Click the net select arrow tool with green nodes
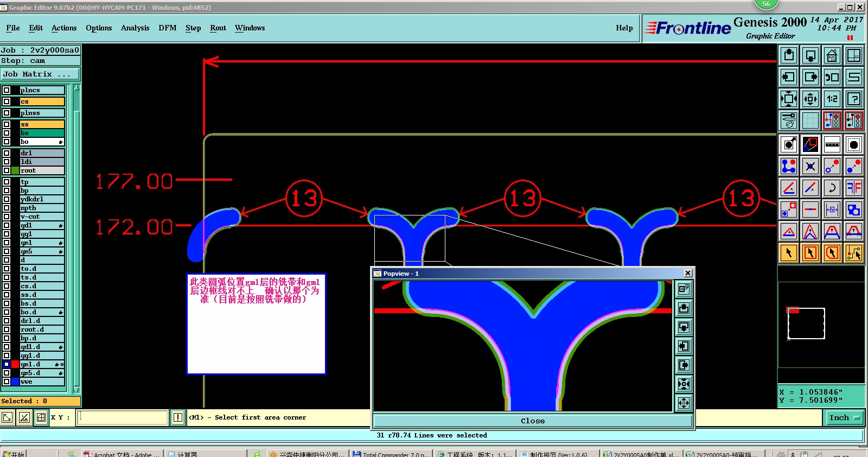Image resolution: width=868 pixels, height=457 pixels. click(x=854, y=253)
